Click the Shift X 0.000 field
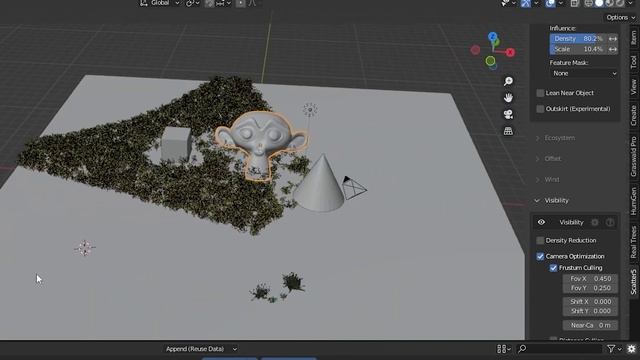Image resolution: width=640 pixels, height=360 pixels. pyautogui.click(x=590, y=302)
